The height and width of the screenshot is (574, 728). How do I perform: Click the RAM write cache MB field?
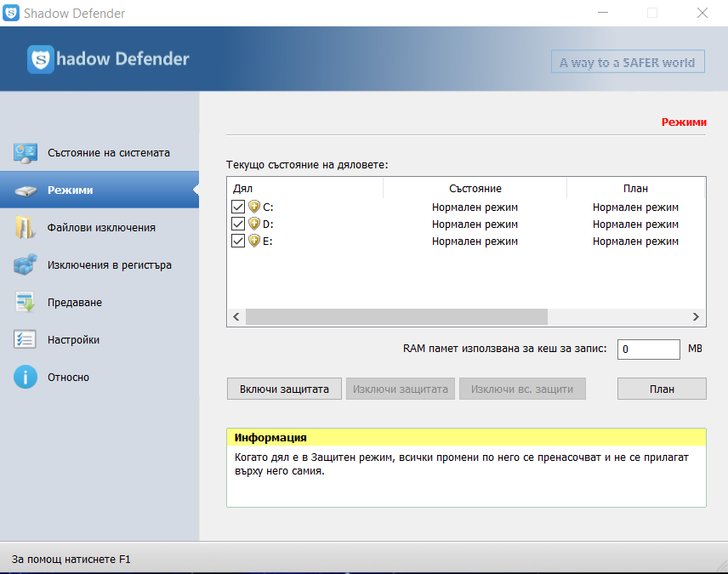point(649,350)
